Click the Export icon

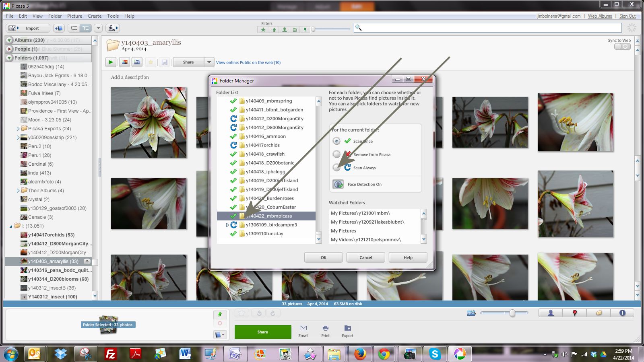348,331
